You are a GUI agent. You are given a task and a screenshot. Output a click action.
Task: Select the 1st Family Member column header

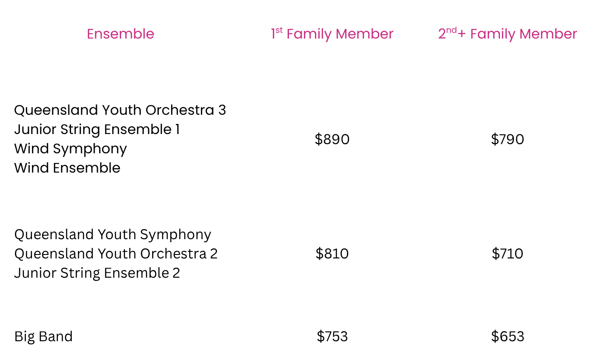coord(332,34)
